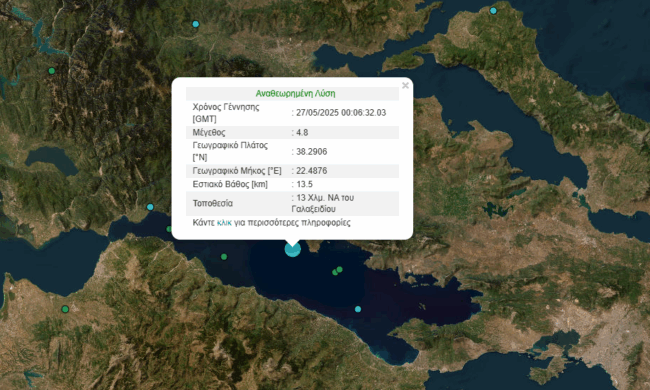Image resolution: width=650 pixels, height=390 pixels.
Task: Click the cyan marker in the northern mountains above the popup
Action: 196,24
